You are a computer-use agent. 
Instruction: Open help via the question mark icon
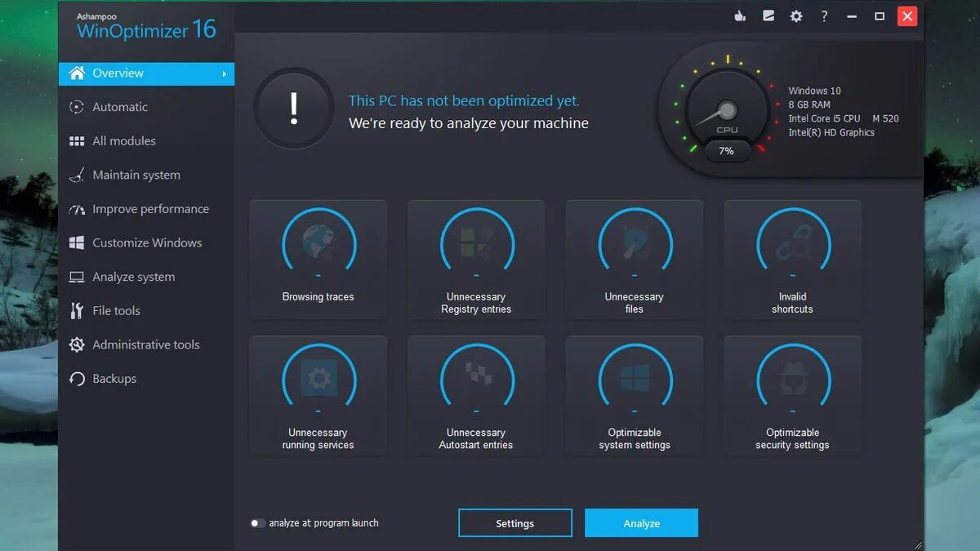pos(824,16)
